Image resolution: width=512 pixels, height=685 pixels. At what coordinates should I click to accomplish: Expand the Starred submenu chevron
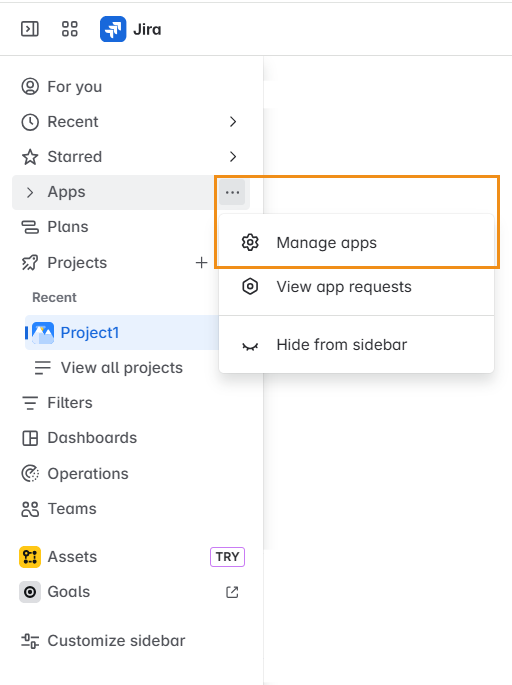(x=233, y=157)
